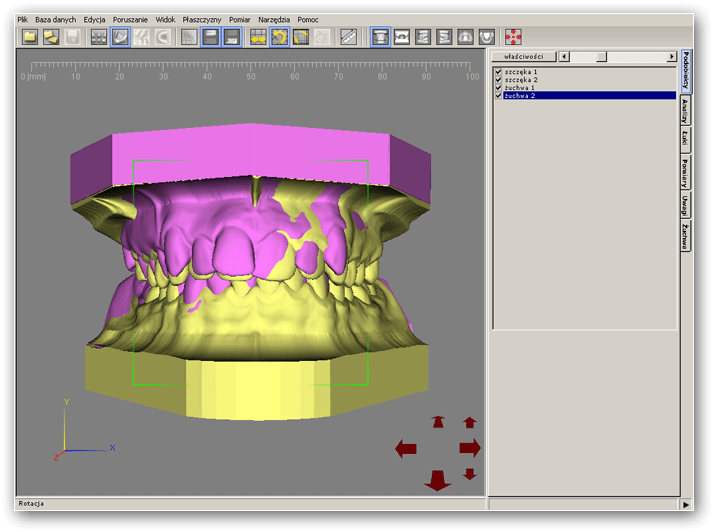Open the Baza danych menu
This screenshot has width=714, height=532.
pos(56,20)
